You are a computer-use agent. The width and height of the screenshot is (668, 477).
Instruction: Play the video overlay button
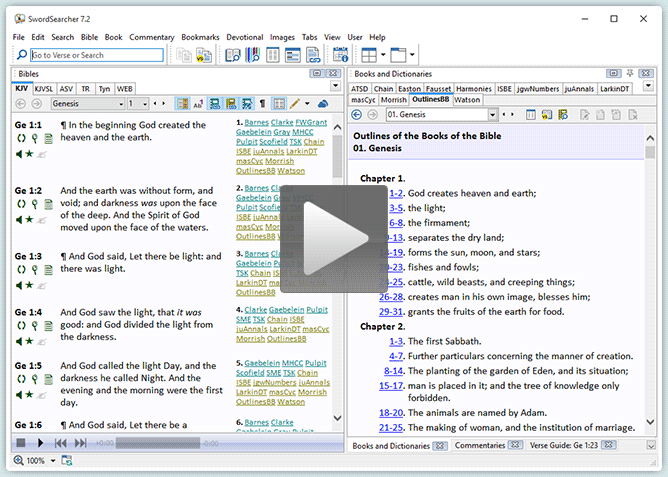pos(334,238)
